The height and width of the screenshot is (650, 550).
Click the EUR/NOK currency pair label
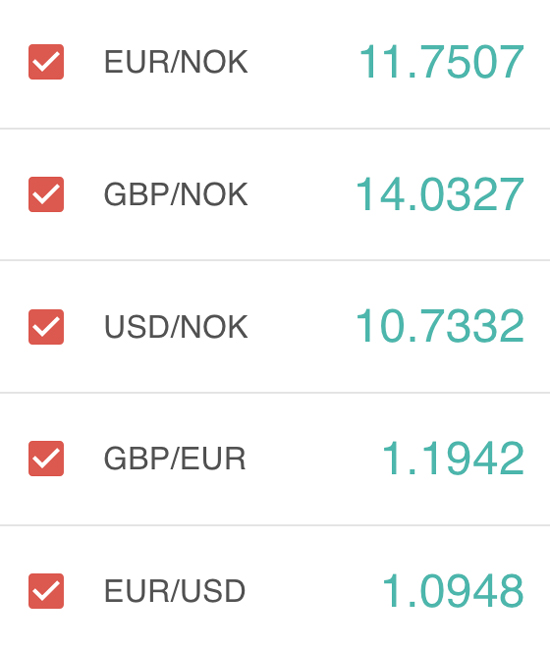[176, 62]
